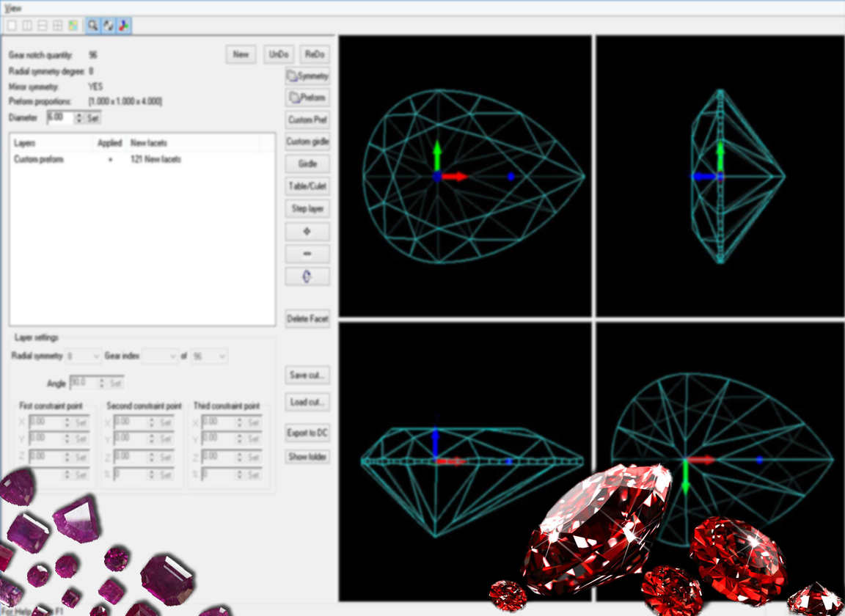
Task: Toggle the colored axes display tool
Action: tap(124, 26)
